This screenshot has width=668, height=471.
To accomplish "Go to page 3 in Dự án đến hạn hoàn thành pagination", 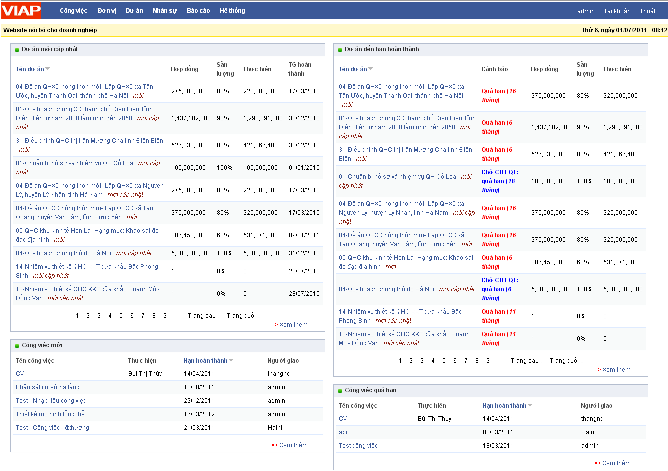I will 422,361.
